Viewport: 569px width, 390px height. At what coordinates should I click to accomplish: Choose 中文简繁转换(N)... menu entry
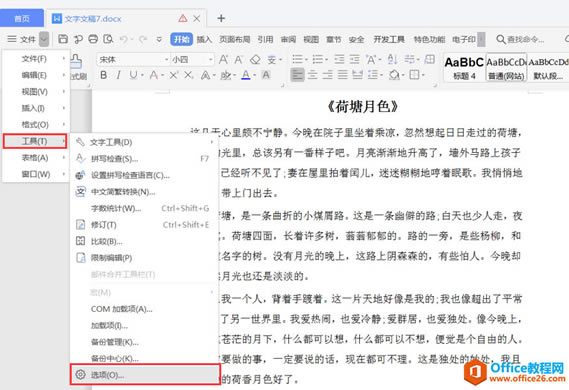pos(144,192)
